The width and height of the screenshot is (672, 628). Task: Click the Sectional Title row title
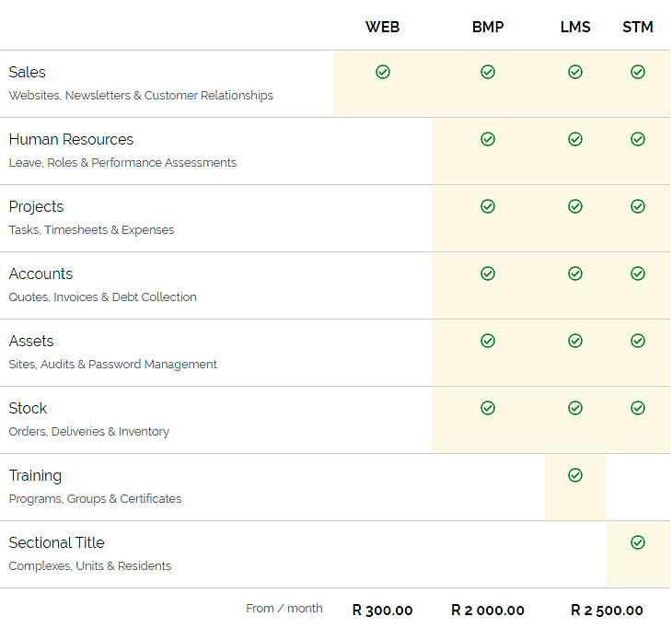coord(56,542)
